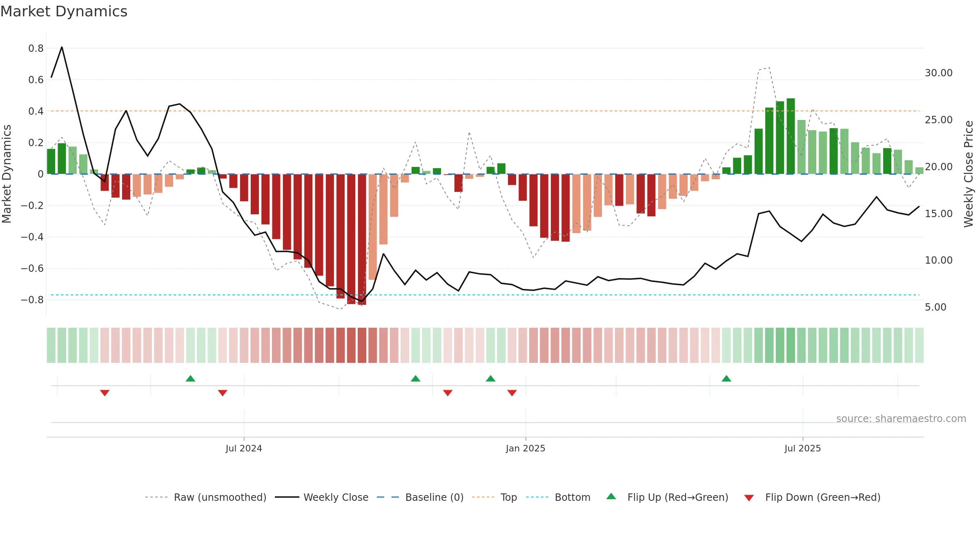Screen dimensions: 980x551
Task: Click the tallest dark green bar near Jul 2025
Action: tap(791, 136)
